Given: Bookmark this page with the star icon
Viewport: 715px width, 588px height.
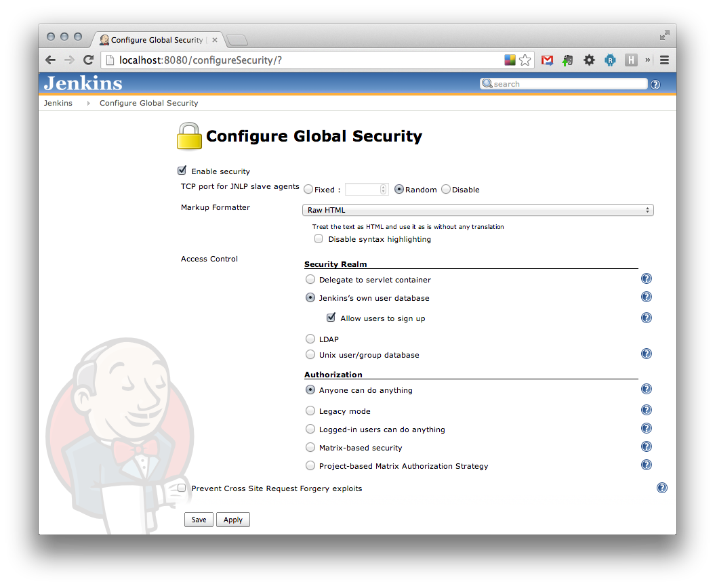Looking at the screenshot, I should tap(525, 60).
